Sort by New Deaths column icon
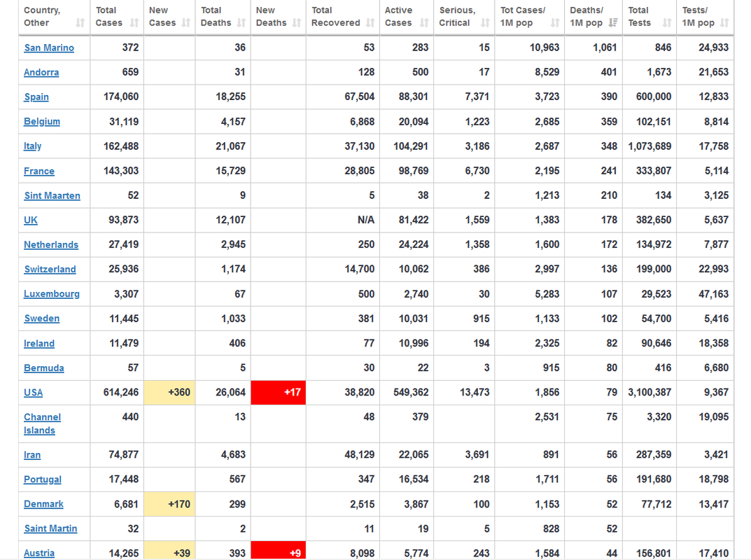The width and height of the screenshot is (751, 560). [297, 22]
